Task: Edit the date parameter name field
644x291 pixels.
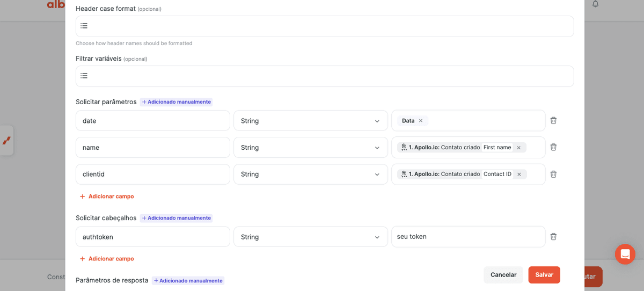Action: pos(153,121)
